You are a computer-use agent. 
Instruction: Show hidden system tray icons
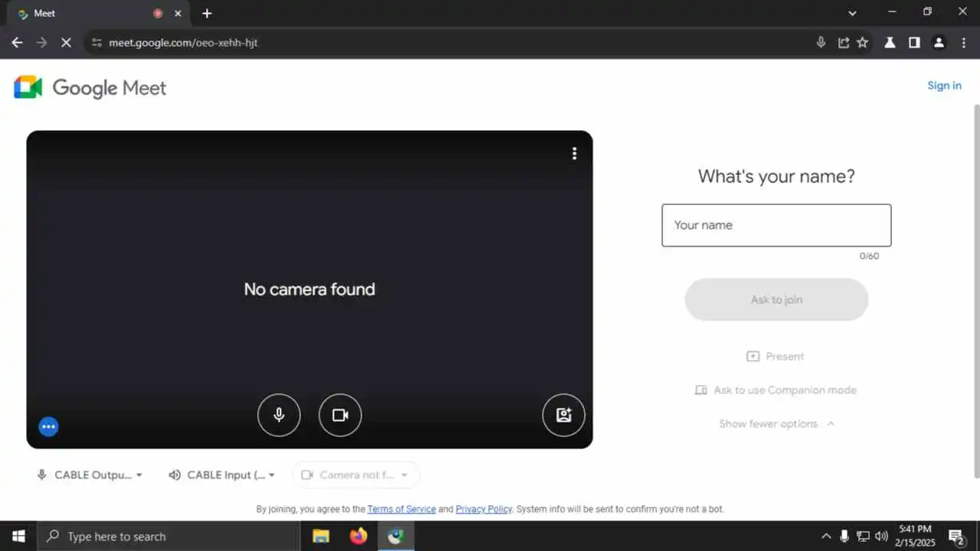(x=826, y=536)
